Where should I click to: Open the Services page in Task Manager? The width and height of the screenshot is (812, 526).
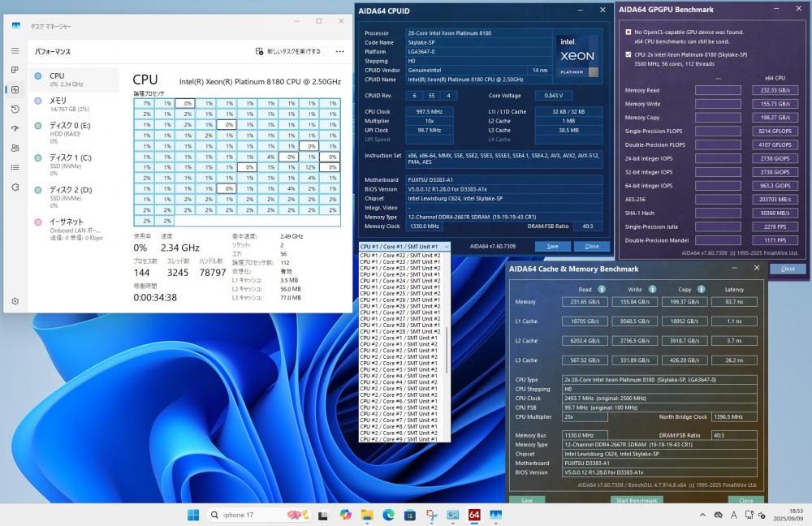pos(15,187)
